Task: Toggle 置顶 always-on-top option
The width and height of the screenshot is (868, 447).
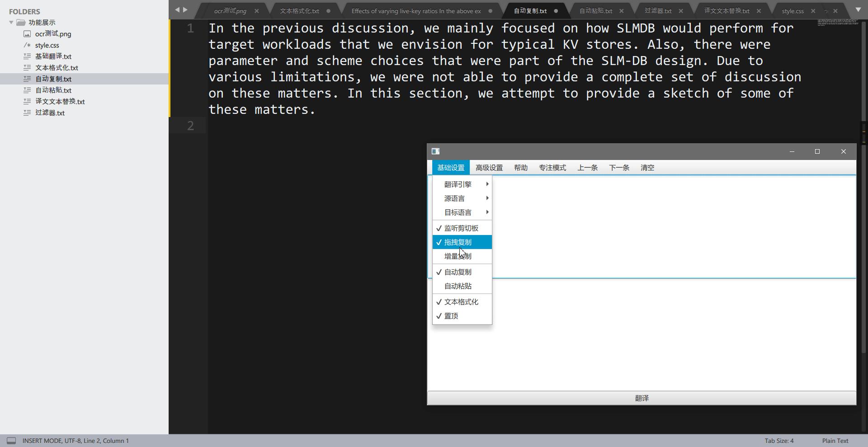Action: coord(462,316)
